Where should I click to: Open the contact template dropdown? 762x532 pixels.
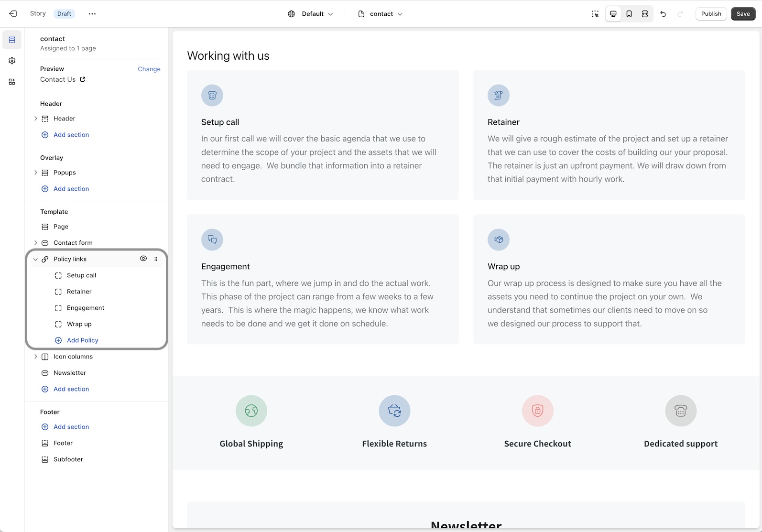(x=381, y=14)
